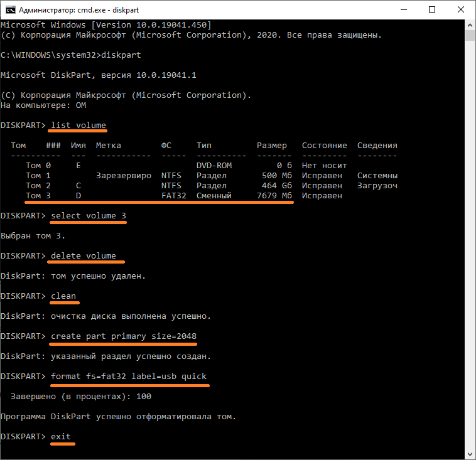The height and width of the screenshot is (460, 476).
Task: Maximize the cmd.exe diskpart window
Action: pyautogui.click(x=432, y=9)
